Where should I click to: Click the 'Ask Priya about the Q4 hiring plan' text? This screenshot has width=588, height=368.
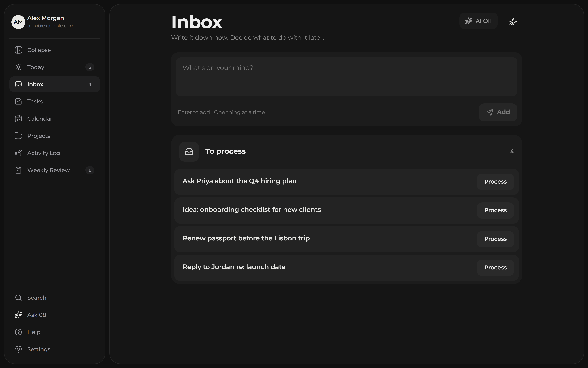pos(239,181)
